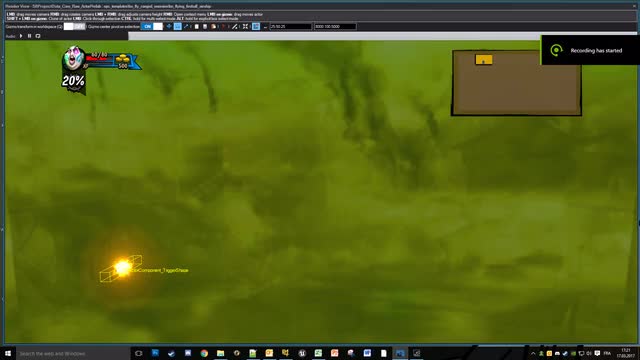Screen dimensions: 640x360
Task: Click the yellow room marker on minimap
Action: coord(484,60)
